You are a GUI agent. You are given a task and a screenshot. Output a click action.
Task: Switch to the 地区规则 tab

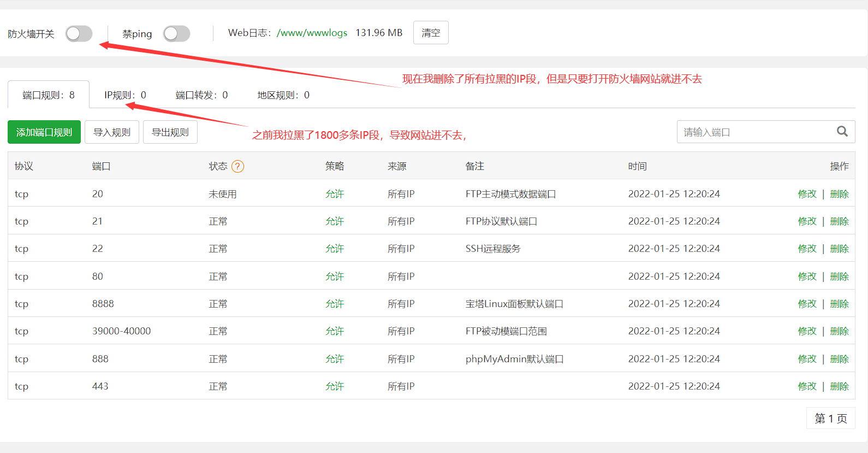tap(284, 95)
